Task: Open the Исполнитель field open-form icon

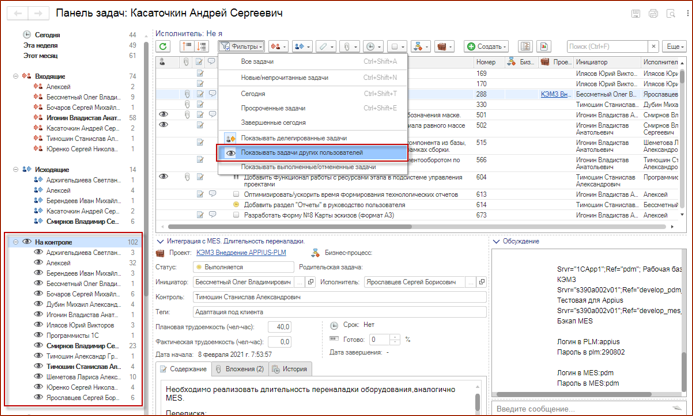Action: 482,282
